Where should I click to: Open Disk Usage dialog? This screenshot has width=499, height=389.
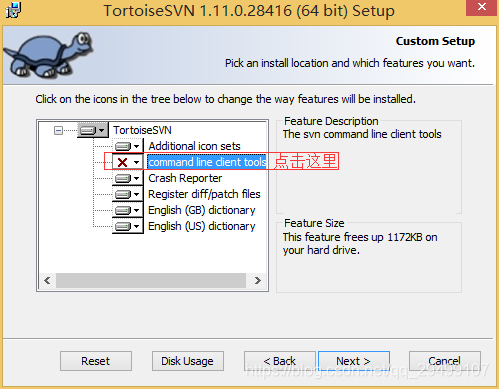[188, 361]
